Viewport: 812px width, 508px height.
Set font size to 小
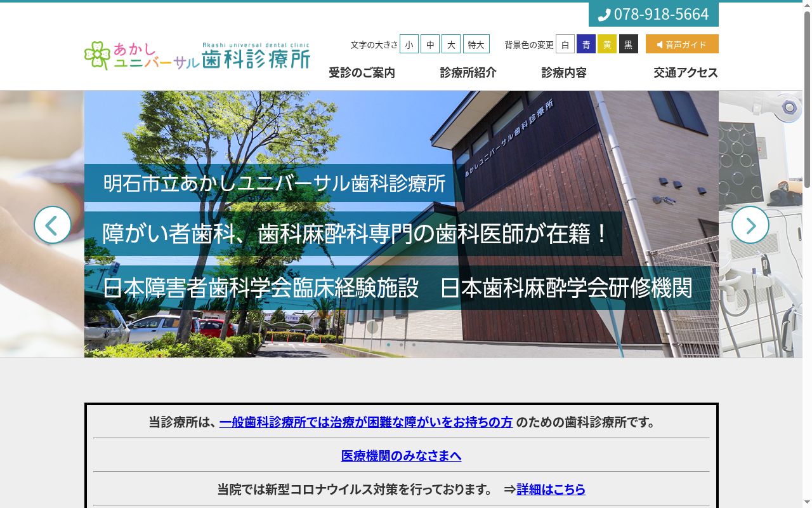[409, 44]
